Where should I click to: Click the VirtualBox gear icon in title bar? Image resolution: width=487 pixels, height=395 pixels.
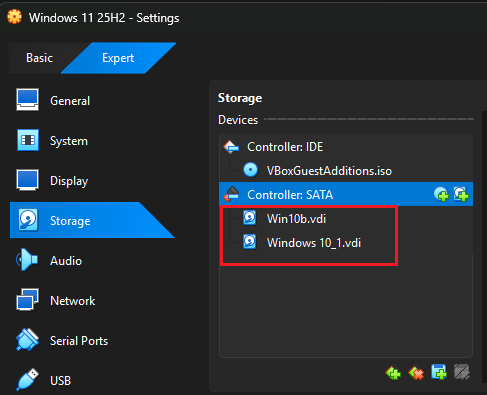(x=15, y=17)
